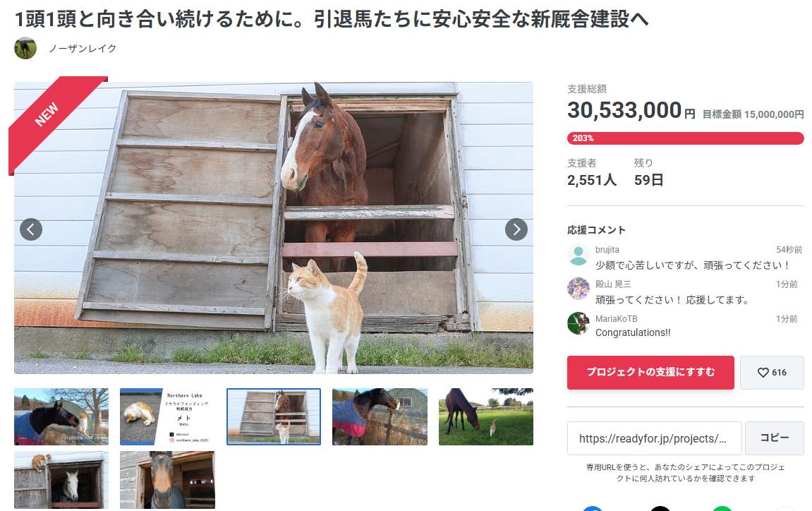812x511 pixels.
Task: Select thumbnail of horse face close-up
Action: 167,480
